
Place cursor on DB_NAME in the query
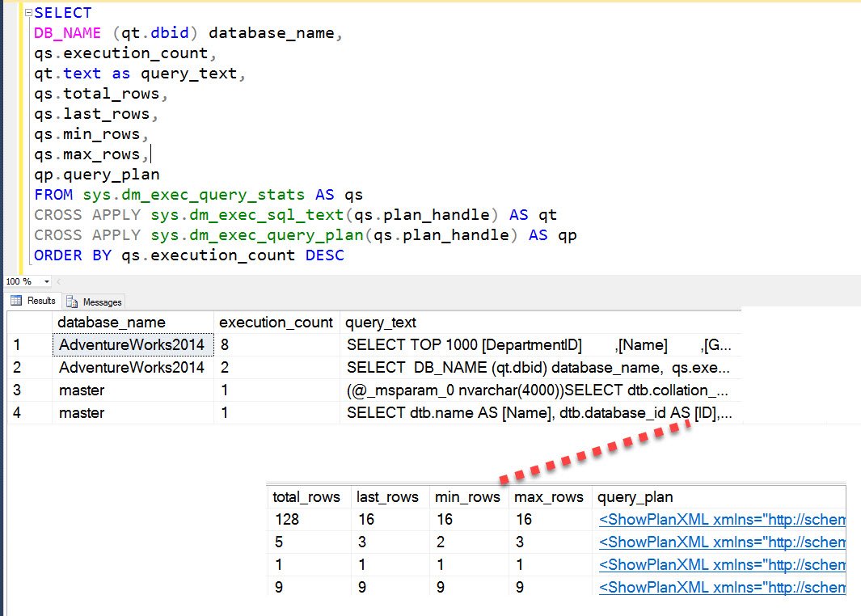[x=67, y=33]
